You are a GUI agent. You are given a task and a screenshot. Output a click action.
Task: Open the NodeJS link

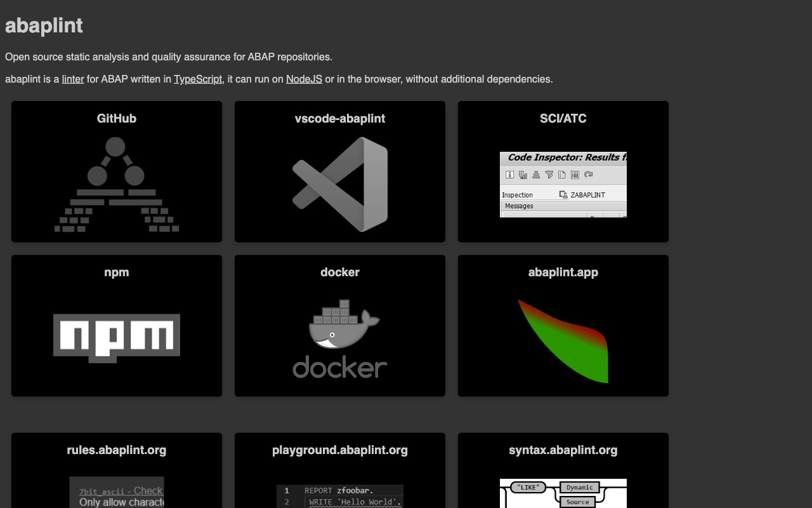pyautogui.click(x=304, y=79)
